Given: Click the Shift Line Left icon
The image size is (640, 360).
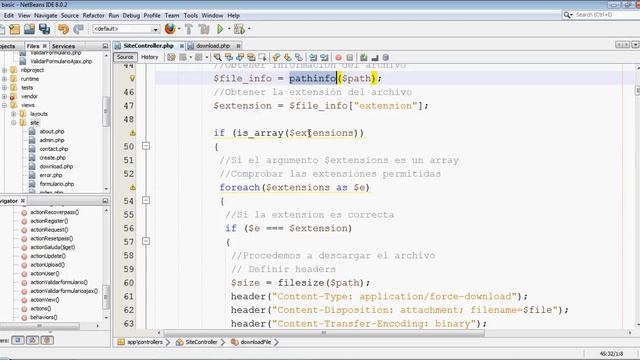Looking at the screenshot, I should [x=313, y=57].
